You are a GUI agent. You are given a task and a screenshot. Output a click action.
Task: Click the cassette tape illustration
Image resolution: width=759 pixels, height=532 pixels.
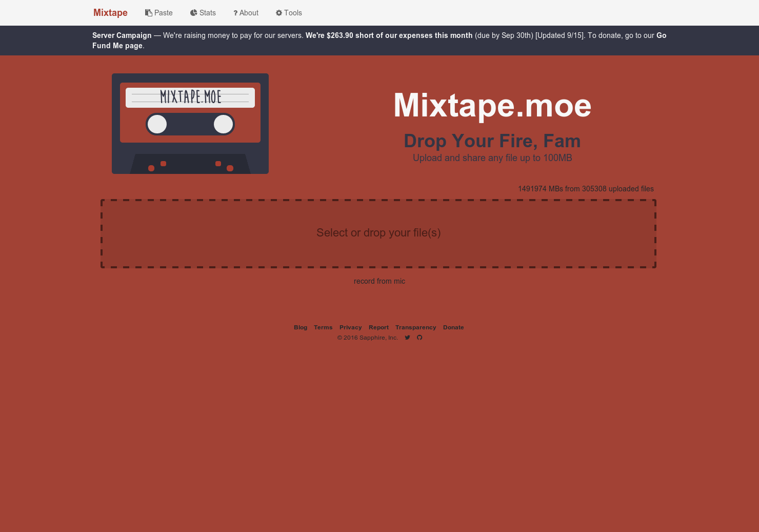pyautogui.click(x=190, y=124)
